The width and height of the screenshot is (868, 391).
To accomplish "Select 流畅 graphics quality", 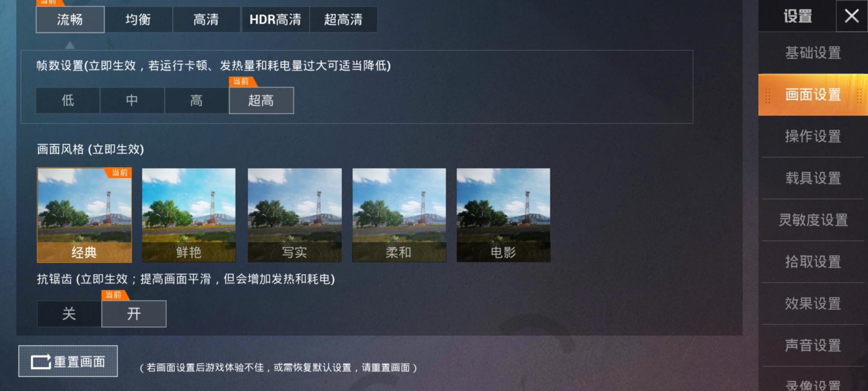I will (x=70, y=19).
